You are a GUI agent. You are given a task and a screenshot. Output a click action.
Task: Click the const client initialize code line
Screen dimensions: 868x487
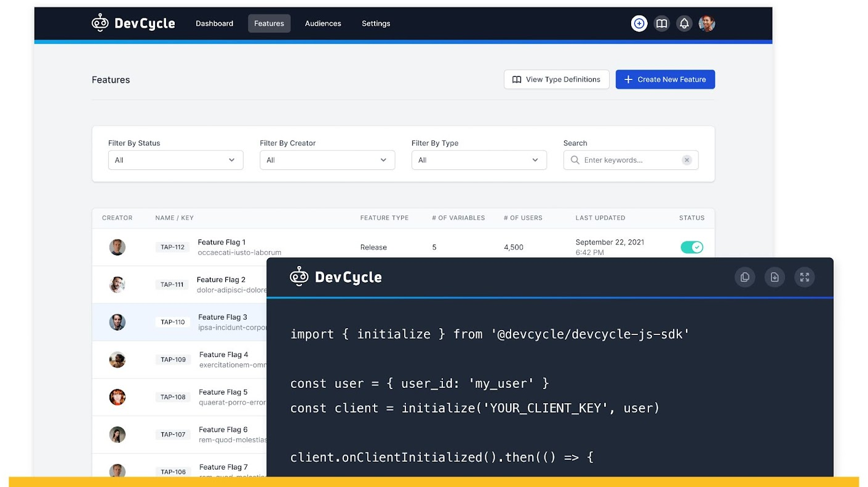pos(475,408)
